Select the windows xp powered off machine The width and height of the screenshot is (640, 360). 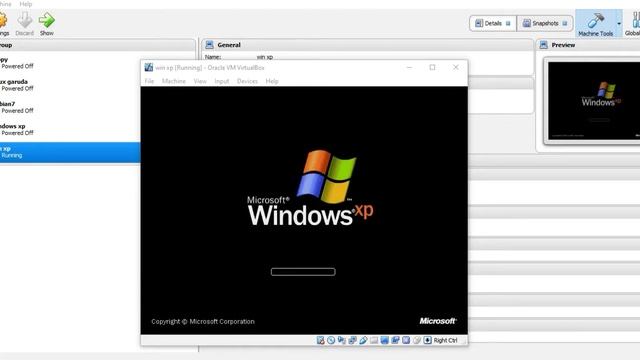pyautogui.click(x=69, y=129)
